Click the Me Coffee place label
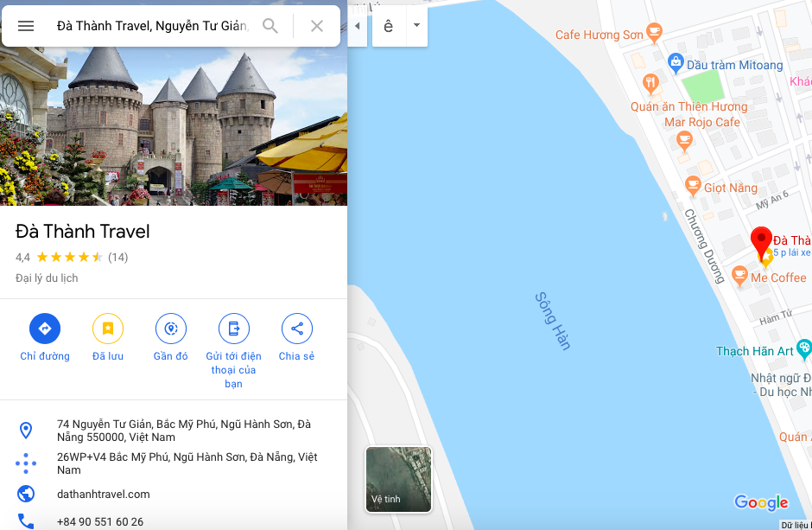Screen dimensions: 812x530 (x=778, y=278)
